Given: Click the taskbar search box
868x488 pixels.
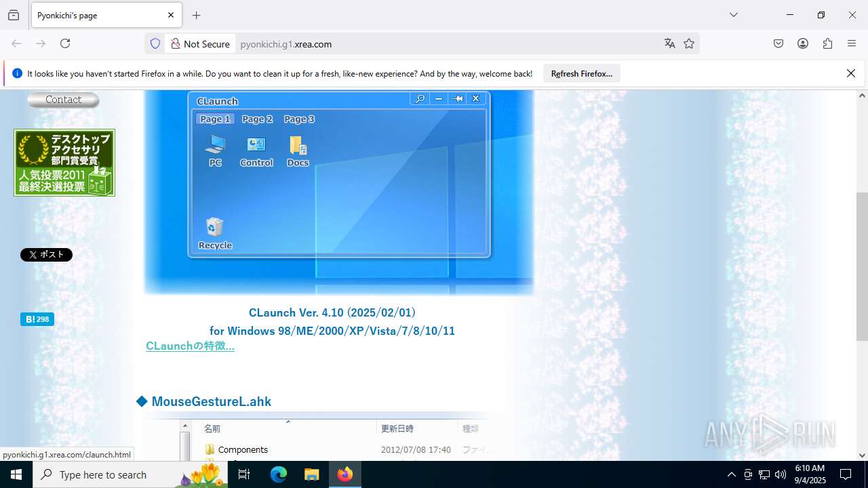Looking at the screenshot, I should point(130,474).
